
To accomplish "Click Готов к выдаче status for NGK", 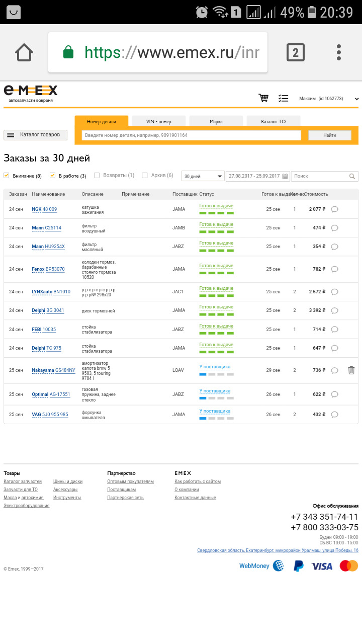I will point(216,206).
